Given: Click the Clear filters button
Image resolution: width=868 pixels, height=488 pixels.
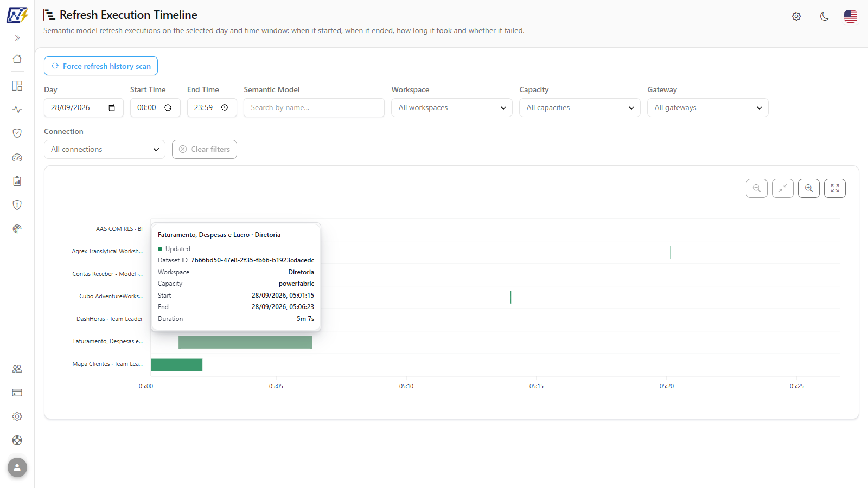Looking at the screenshot, I should [x=205, y=149].
